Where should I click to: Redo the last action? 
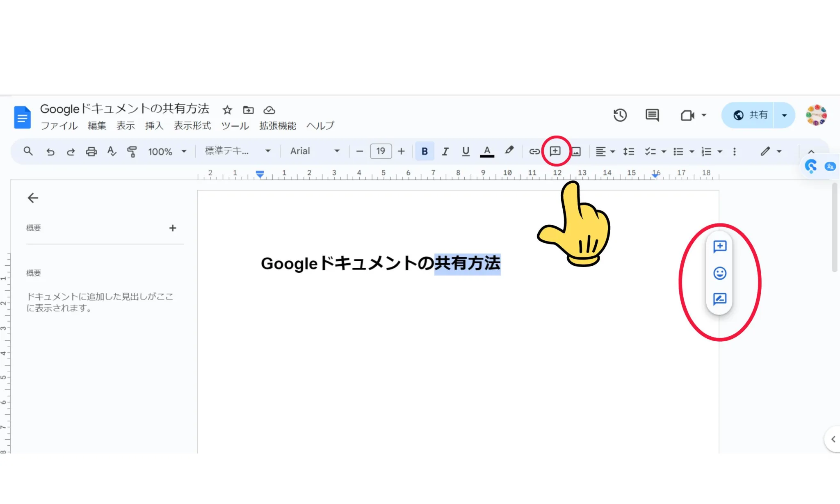tap(71, 152)
